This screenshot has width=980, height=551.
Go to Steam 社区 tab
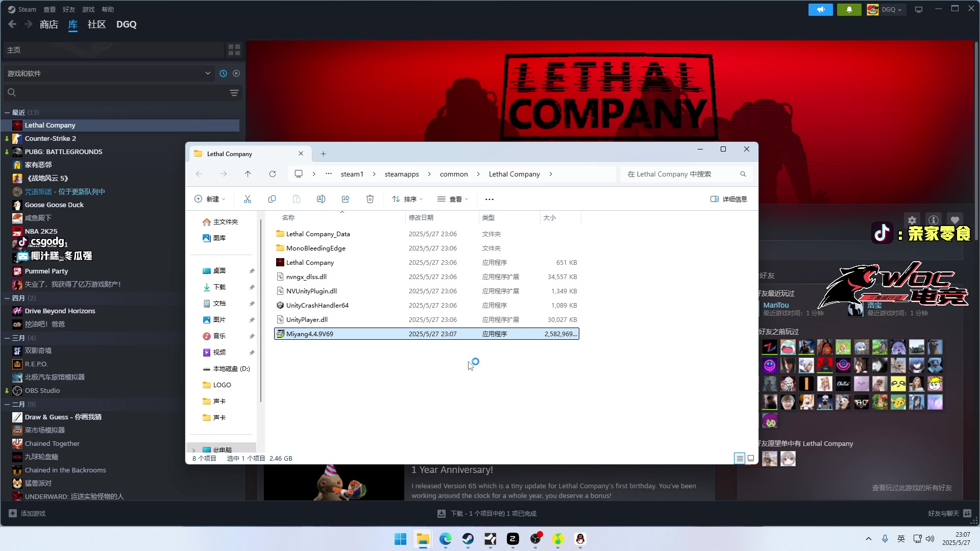coord(96,24)
